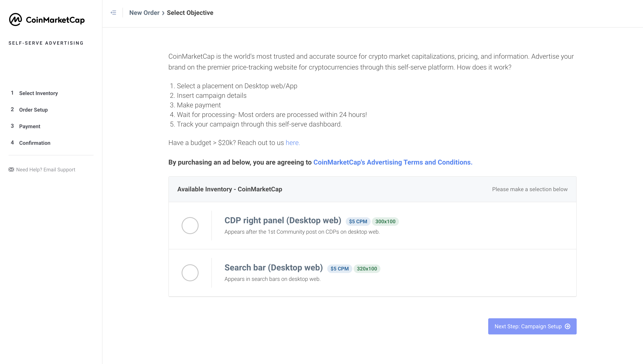Click the CoinMarketCap logo icon
643x364 pixels.
tap(16, 20)
